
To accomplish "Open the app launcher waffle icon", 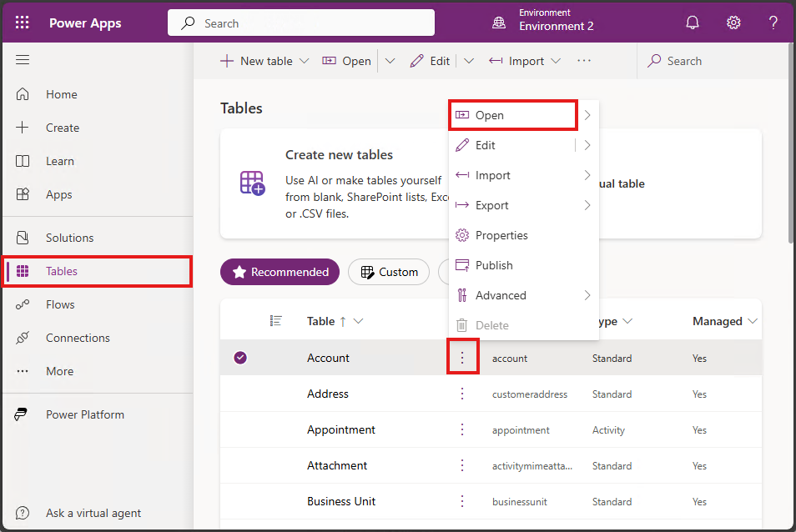I will click(23, 23).
